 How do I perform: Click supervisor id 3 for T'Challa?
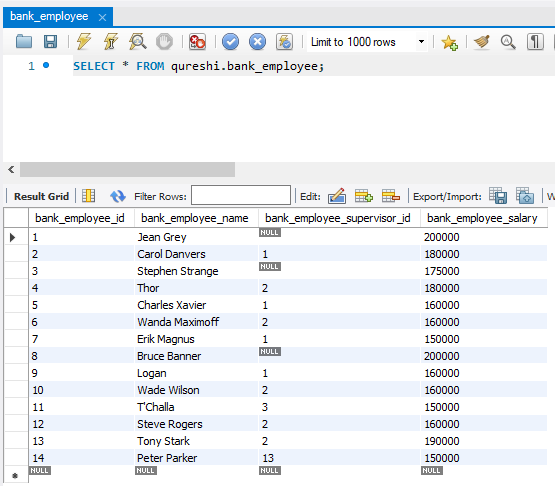[339, 407]
